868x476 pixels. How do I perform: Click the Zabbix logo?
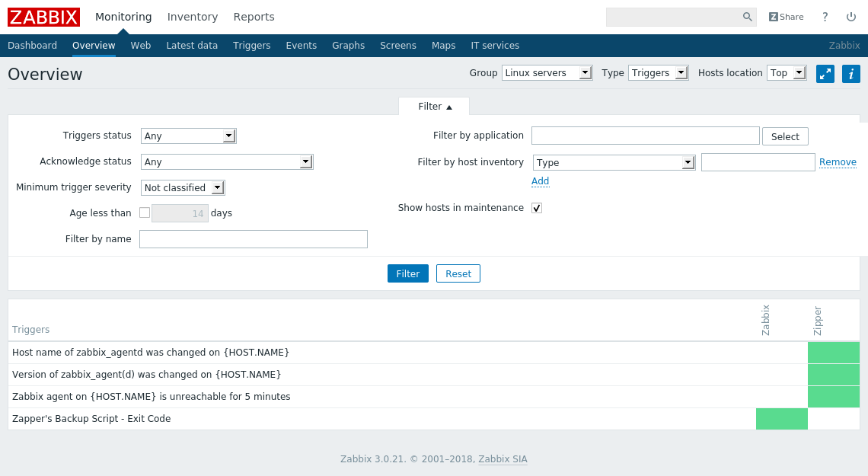43,18
